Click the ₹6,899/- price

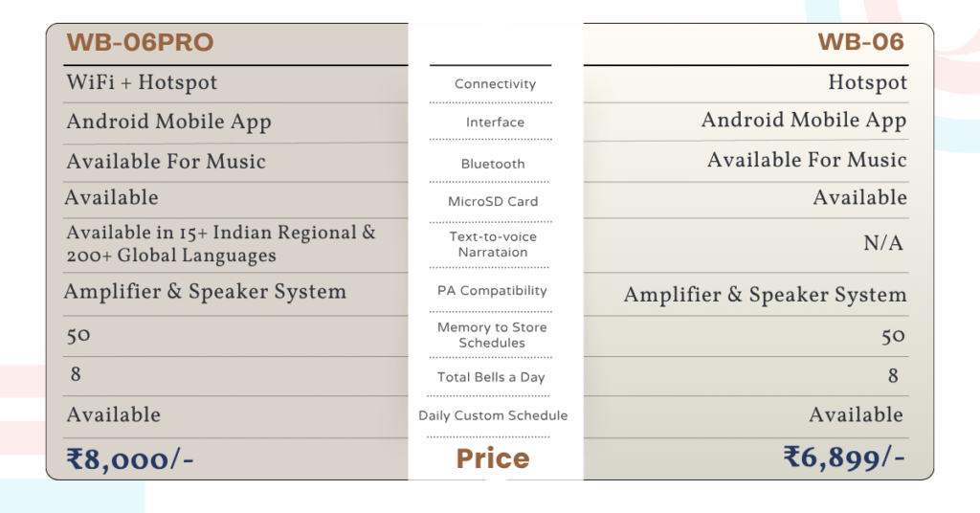pyautogui.click(x=844, y=457)
